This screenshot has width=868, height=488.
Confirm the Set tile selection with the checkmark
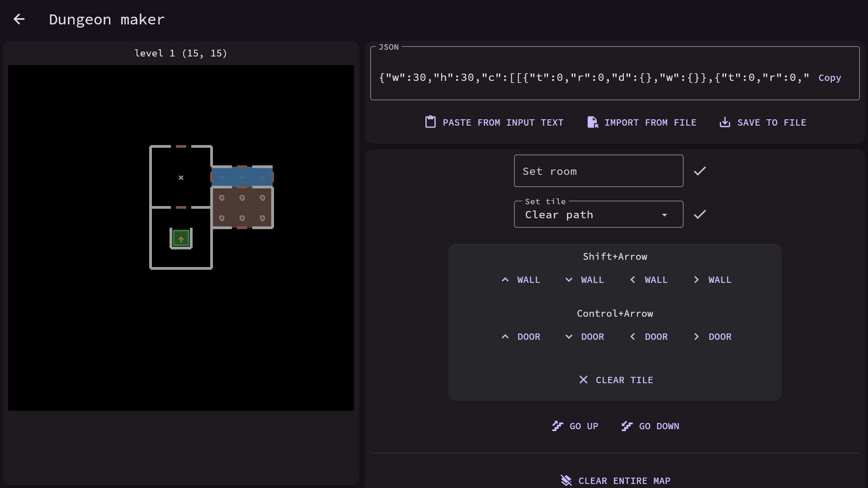coord(699,214)
